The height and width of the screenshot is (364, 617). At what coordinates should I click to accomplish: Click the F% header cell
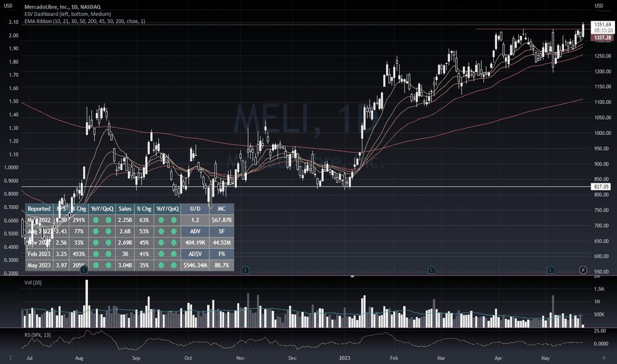coord(222,254)
